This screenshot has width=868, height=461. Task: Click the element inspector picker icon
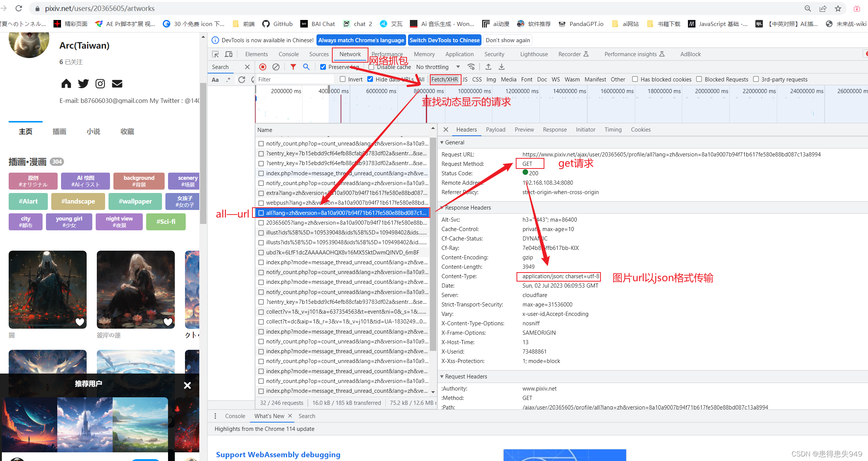tap(215, 54)
